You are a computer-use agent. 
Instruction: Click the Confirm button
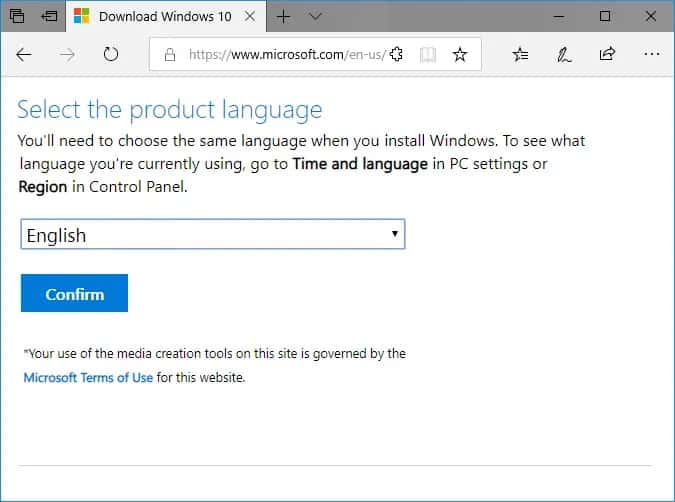[x=74, y=293]
